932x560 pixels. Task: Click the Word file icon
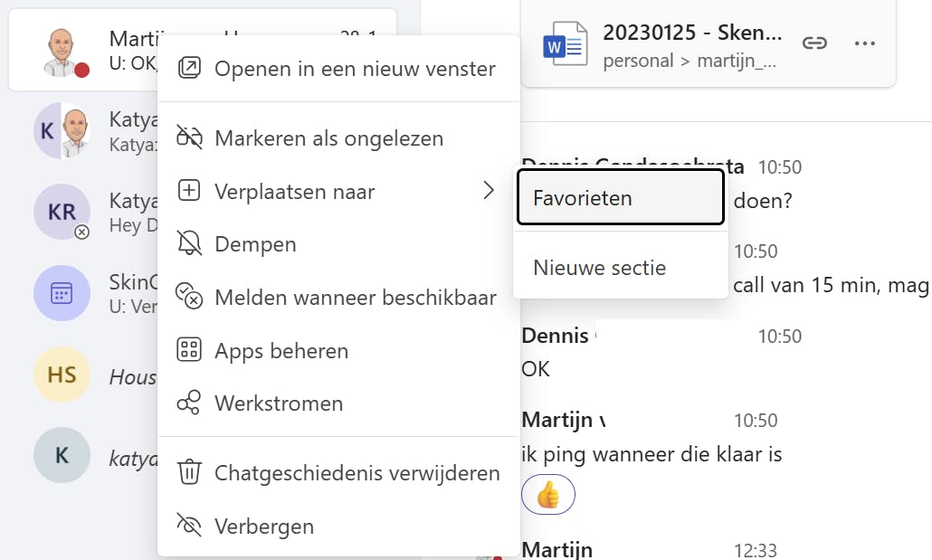pyautogui.click(x=564, y=44)
